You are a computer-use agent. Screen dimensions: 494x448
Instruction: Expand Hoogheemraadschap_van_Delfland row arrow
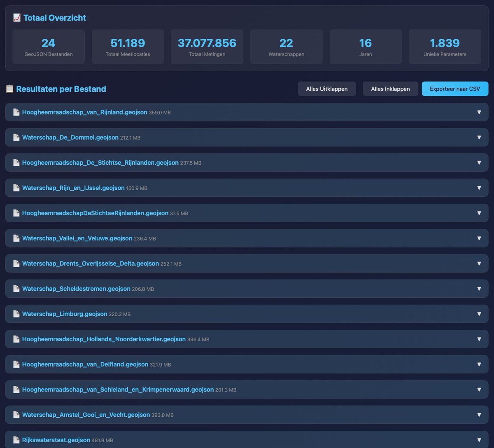coord(479,364)
